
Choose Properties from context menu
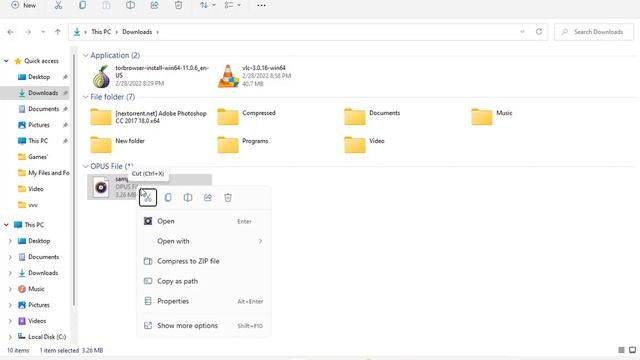pos(204,301)
